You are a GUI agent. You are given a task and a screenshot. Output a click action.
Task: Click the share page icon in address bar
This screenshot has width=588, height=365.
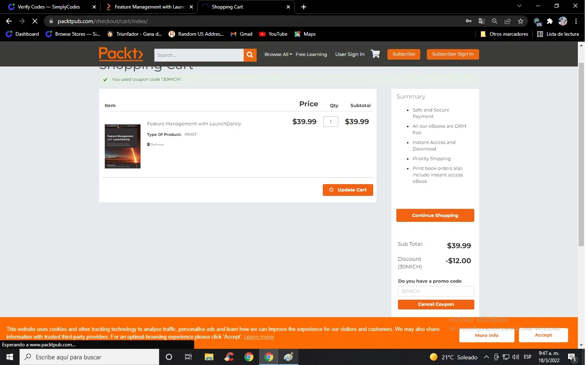508,21
